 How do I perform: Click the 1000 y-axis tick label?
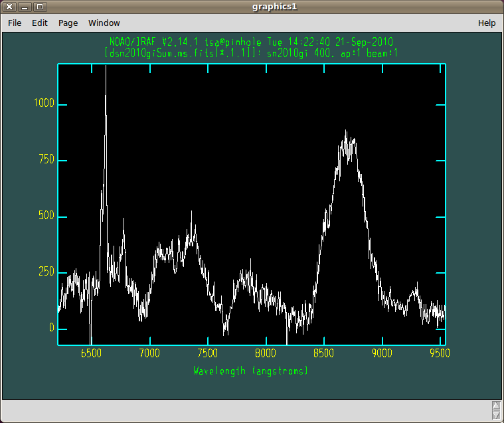tap(44, 105)
